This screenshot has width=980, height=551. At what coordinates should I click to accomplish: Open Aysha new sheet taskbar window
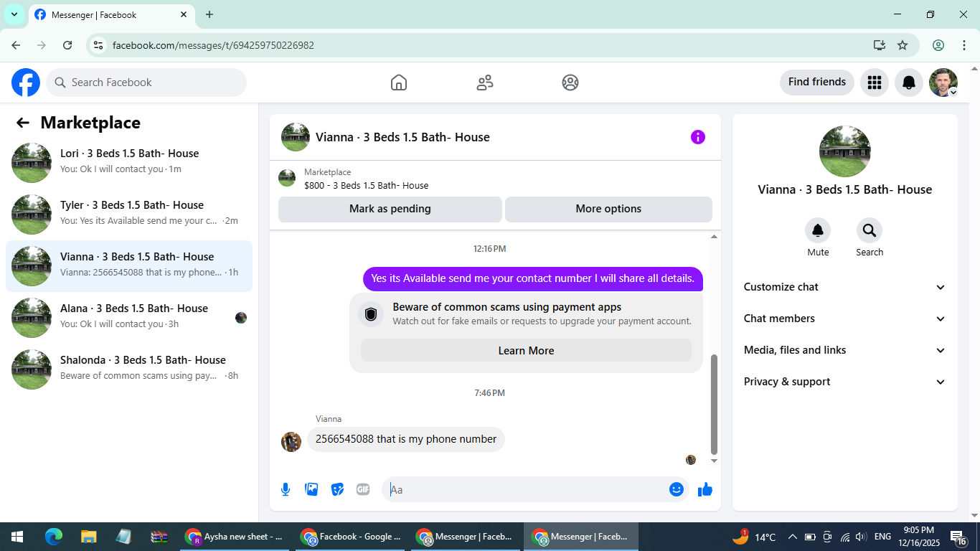tap(234, 537)
